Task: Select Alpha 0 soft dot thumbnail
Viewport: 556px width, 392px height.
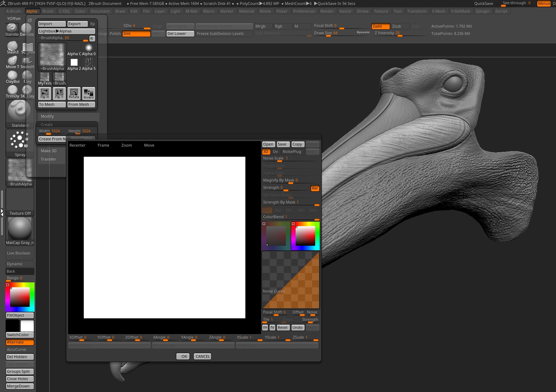Action: [89, 49]
